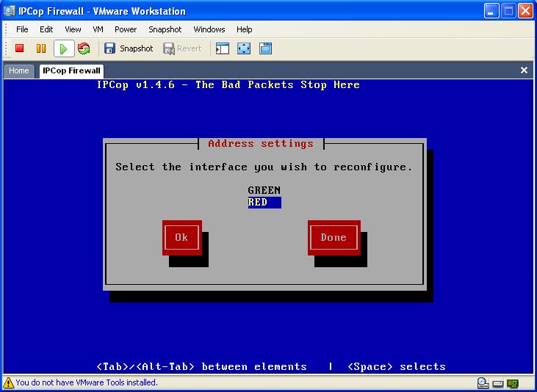Image resolution: width=537 pixels, height=392 pixels.
Task: Close the VMware Workstation window
Action: pos(525,11)
